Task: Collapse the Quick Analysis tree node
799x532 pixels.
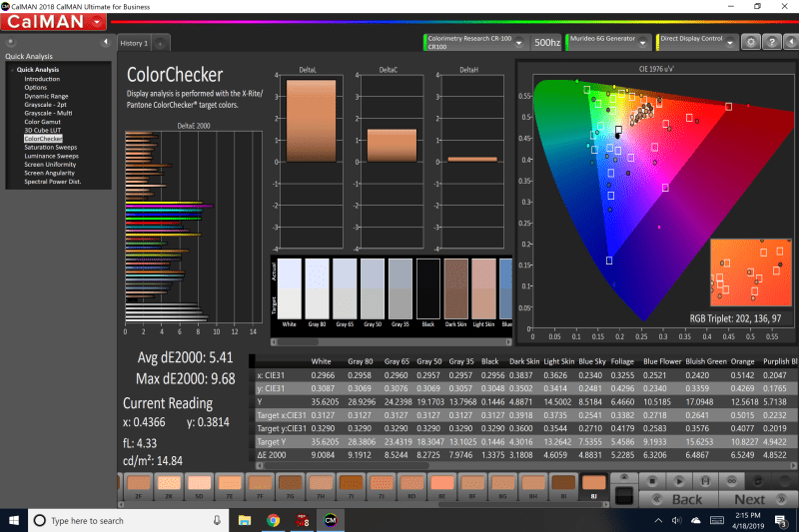Action: pos(12,70)
